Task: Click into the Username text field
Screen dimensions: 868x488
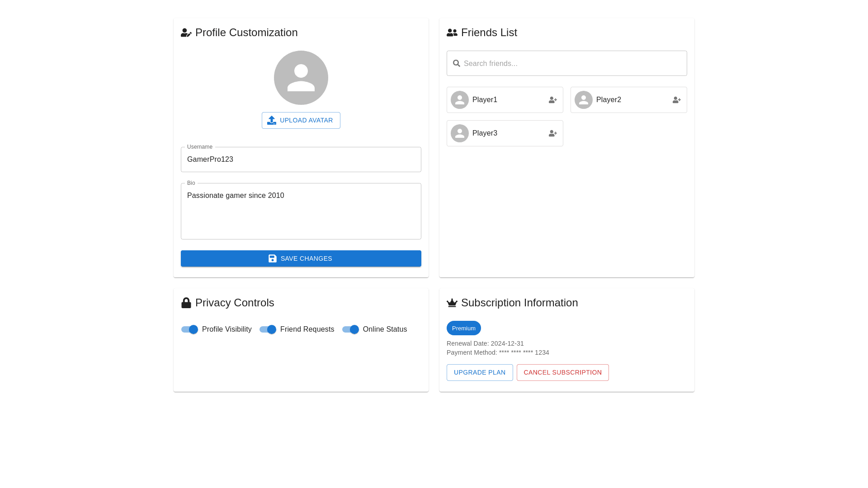Action: 301,160
